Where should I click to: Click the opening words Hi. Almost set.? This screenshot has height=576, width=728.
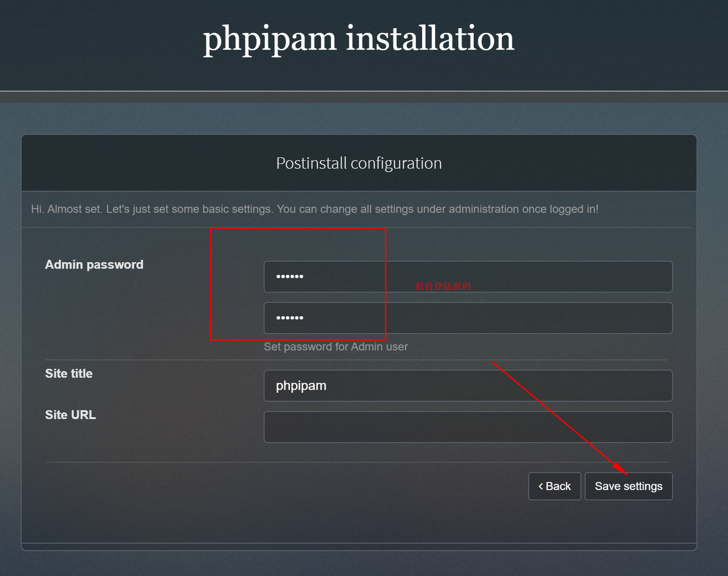66,209
